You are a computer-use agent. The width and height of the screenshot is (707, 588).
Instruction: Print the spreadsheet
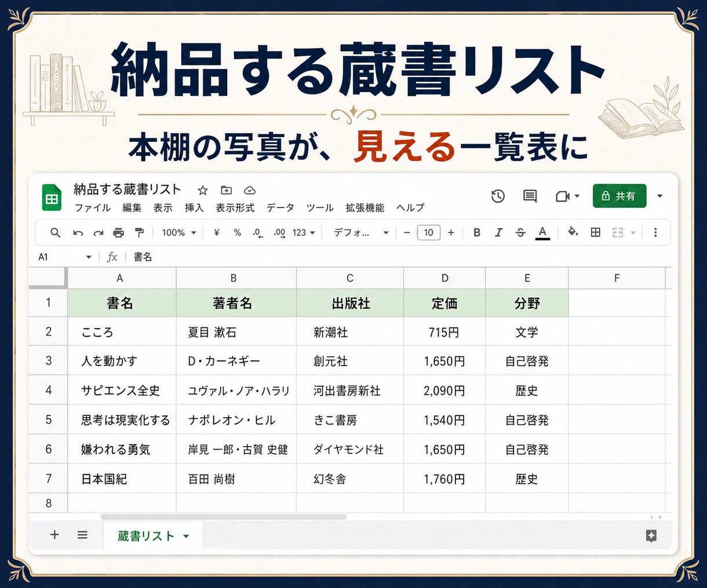click(118, 233)
